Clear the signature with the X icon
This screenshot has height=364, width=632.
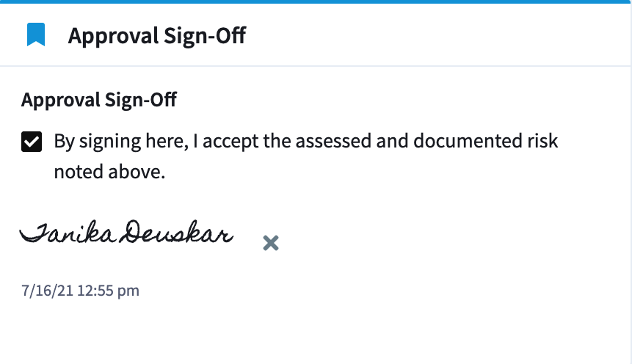click(271, 243)
